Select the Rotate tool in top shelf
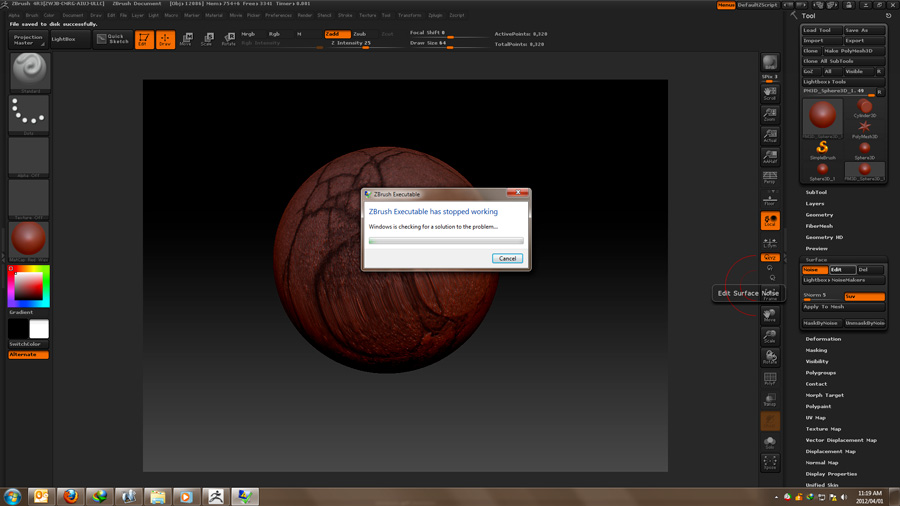This screenshot has height=506, width=900. coord(228,40)
